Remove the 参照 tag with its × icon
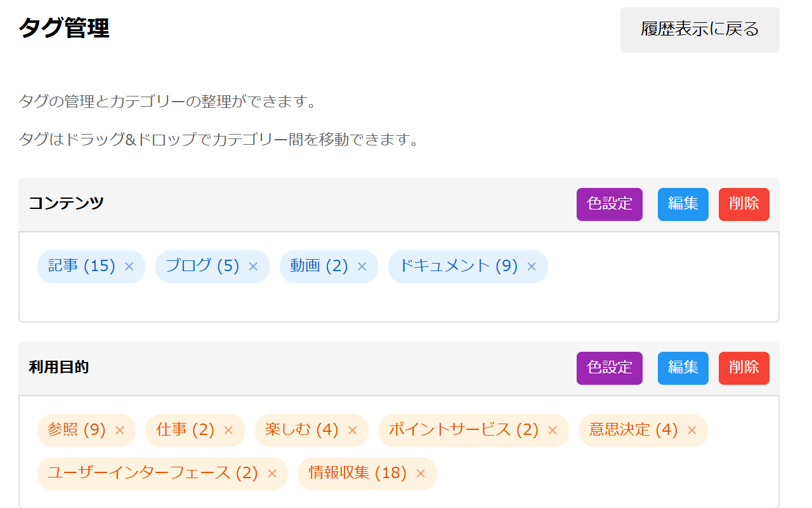Screen dimensions: 812x508 [x=120, y=431]
